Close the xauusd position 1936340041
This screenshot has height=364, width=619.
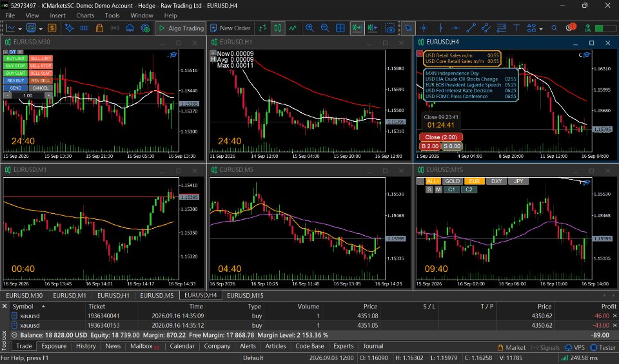(x=614, y=316)
